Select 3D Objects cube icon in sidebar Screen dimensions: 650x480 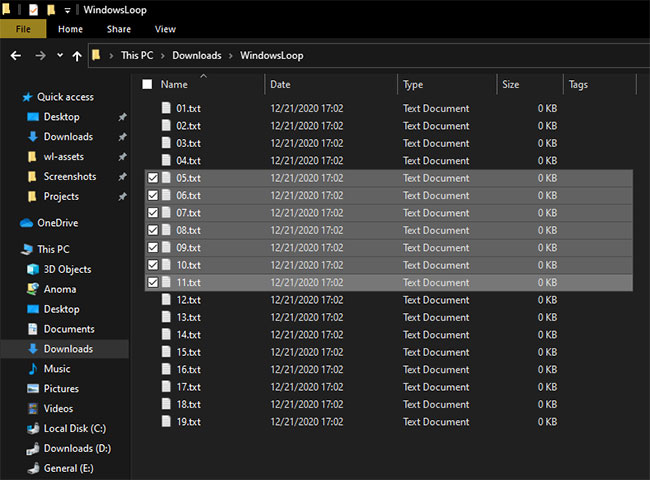[x=33, y=269]
